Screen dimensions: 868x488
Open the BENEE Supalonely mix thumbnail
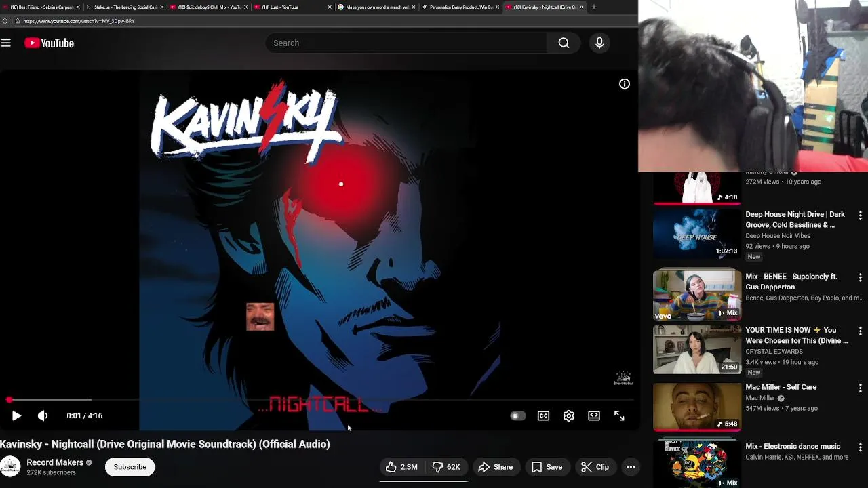[696, 295]
